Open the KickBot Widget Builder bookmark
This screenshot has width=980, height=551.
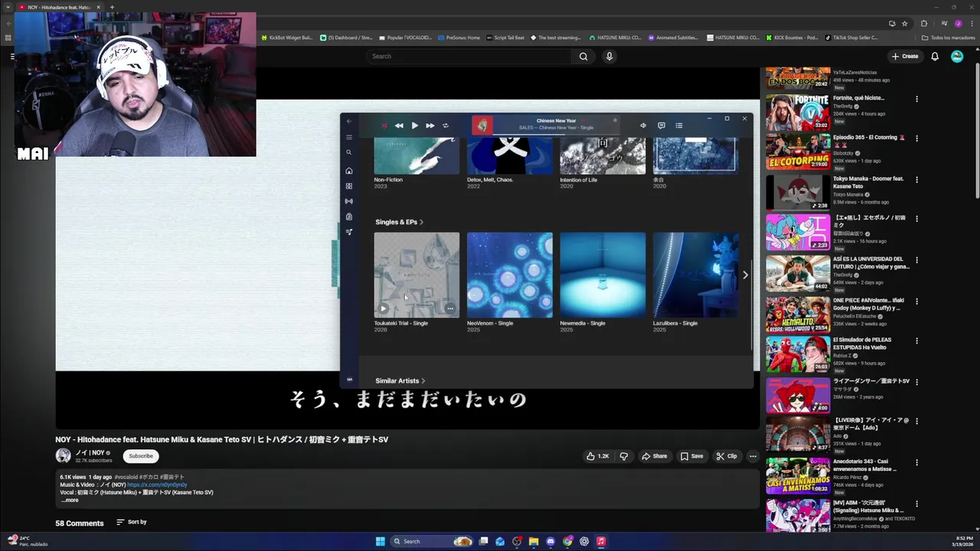pos(287,37)
